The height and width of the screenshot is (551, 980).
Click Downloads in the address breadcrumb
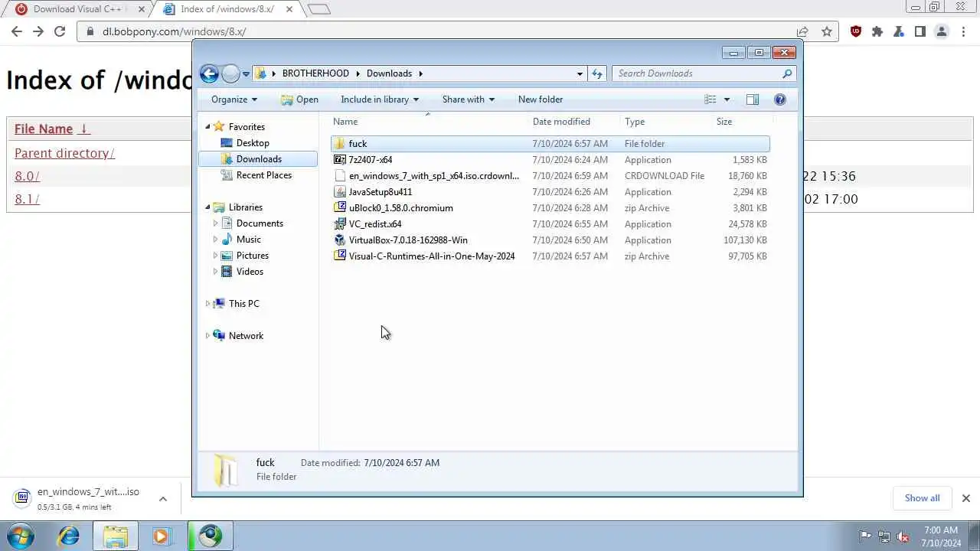point(389,73)
